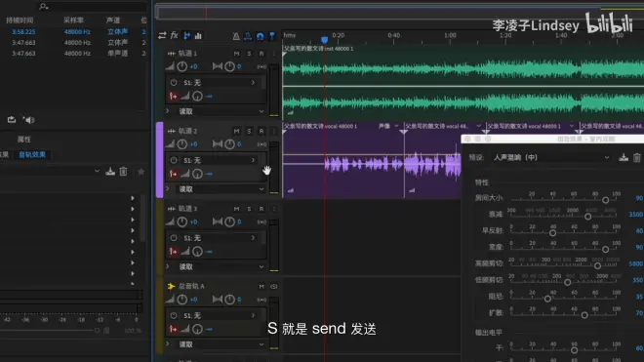Save effects rack preset in left panel
The image size is (644, 362).
pos(110,172)
